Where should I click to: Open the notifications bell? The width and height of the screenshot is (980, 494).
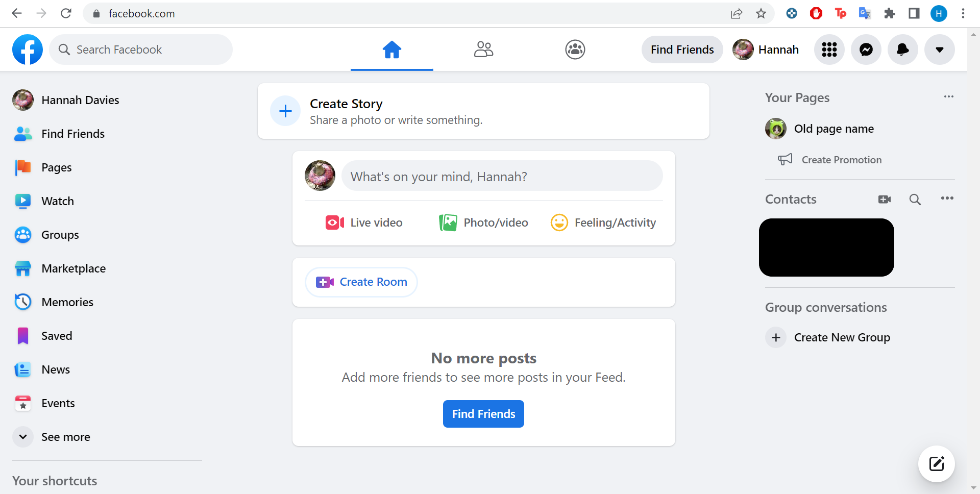click(903, 50)
